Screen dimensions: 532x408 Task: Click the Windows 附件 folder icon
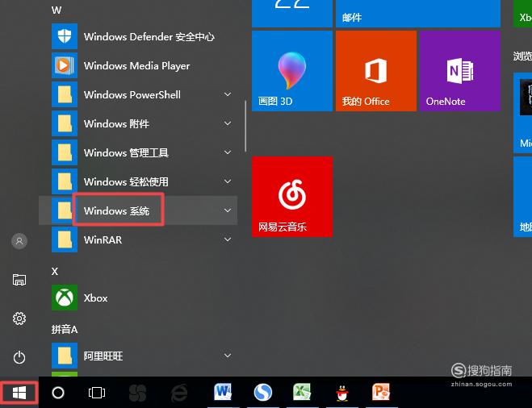(65, 123)
